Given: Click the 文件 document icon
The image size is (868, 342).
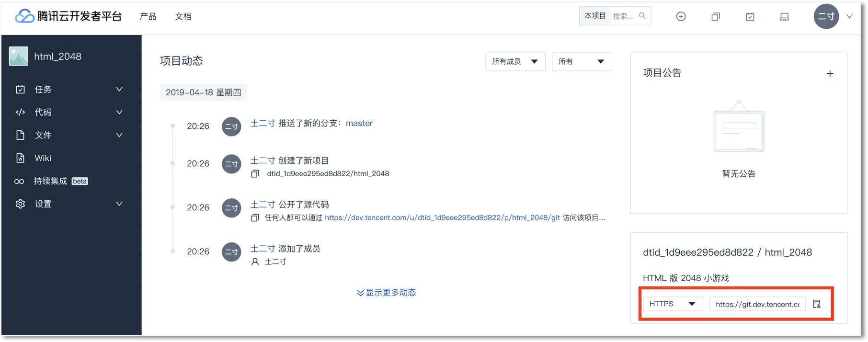Looking at the screenshot, I should pos(20,135).
